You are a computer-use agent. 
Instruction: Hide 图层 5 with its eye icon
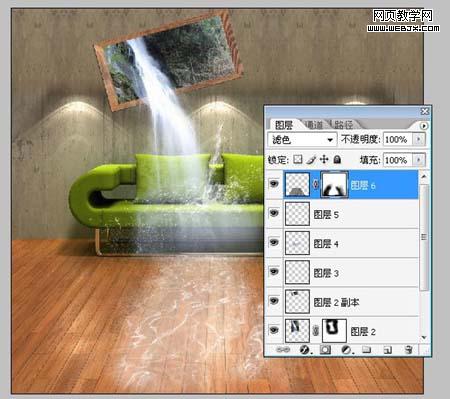(274, 213)
